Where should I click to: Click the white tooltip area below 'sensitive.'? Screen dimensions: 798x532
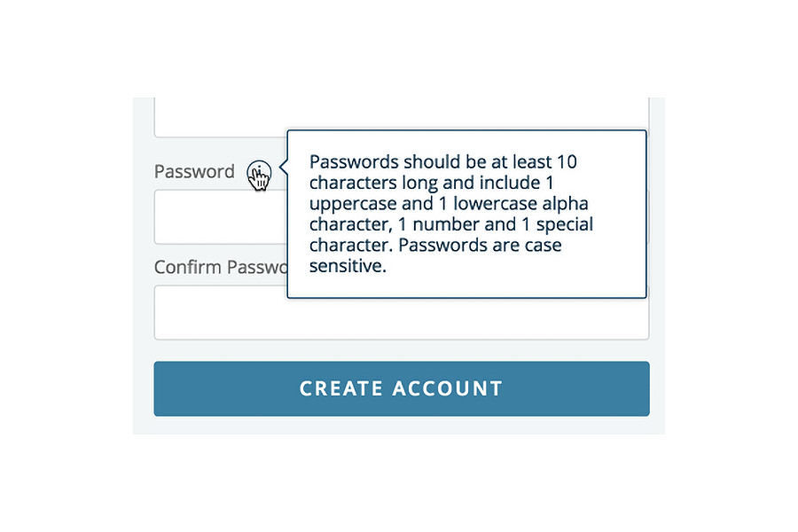tap(466, 286)
